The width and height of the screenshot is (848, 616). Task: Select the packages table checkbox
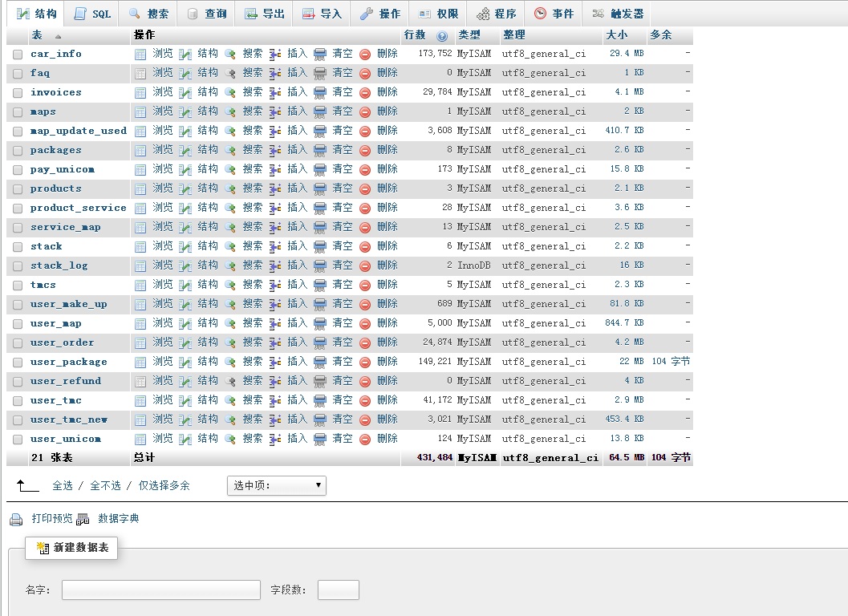(x=18, y=151)
